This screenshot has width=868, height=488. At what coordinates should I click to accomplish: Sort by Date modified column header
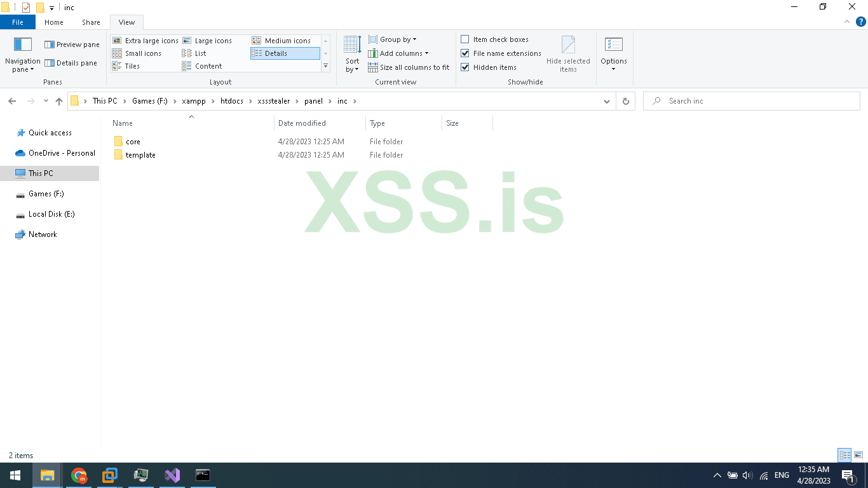[320, 123]
